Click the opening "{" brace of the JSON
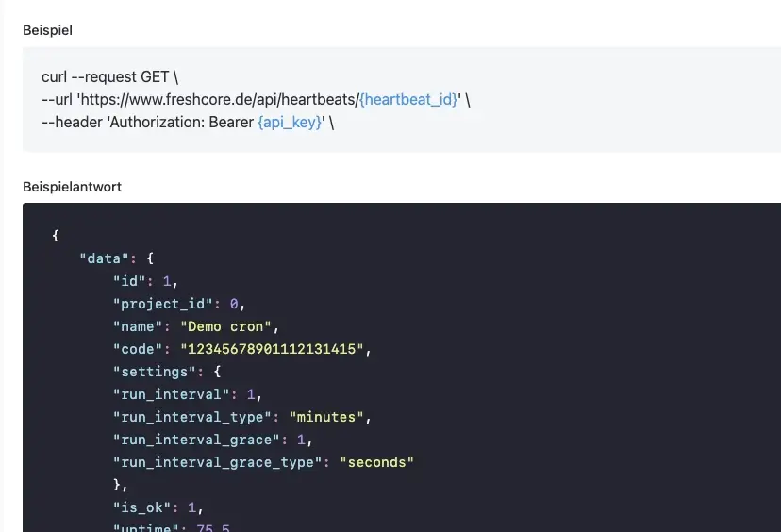The width and height of the screenshot is (781, 532). (x=56, y=236)
